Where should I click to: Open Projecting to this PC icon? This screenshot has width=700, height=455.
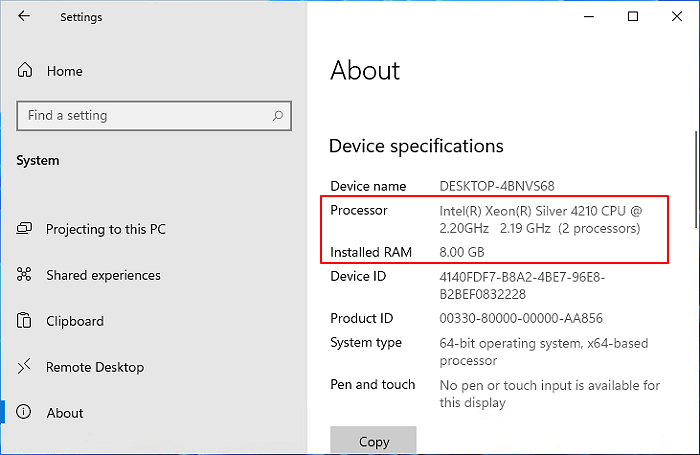point(26,229)
